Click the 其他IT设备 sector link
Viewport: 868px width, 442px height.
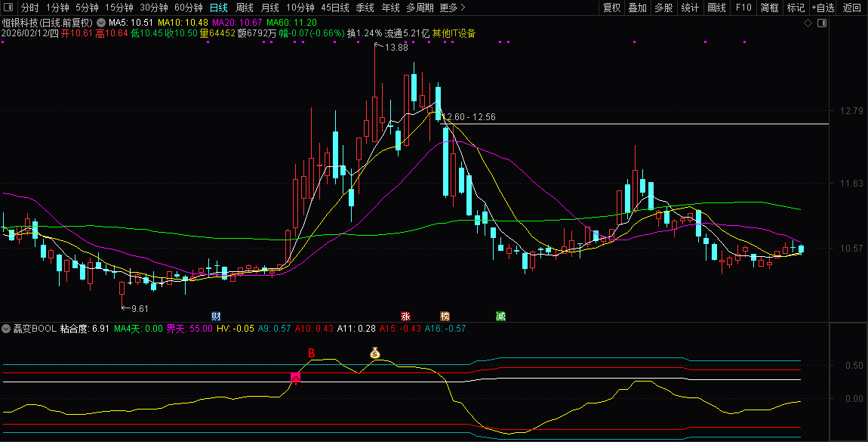(x=454, y=34)
